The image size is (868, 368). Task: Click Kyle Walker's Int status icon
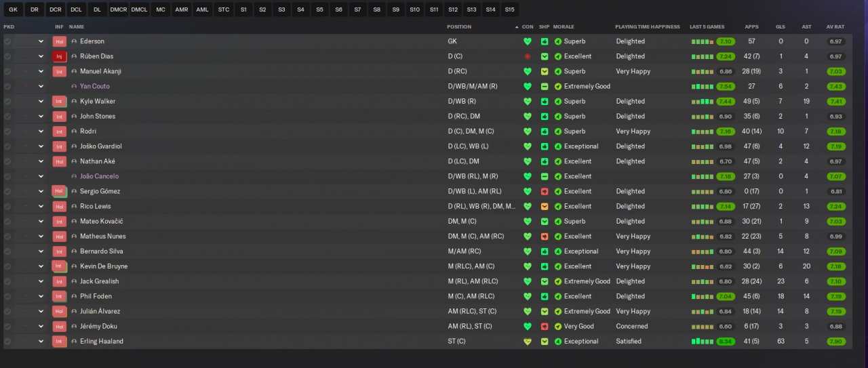click(x=60, y=101)
